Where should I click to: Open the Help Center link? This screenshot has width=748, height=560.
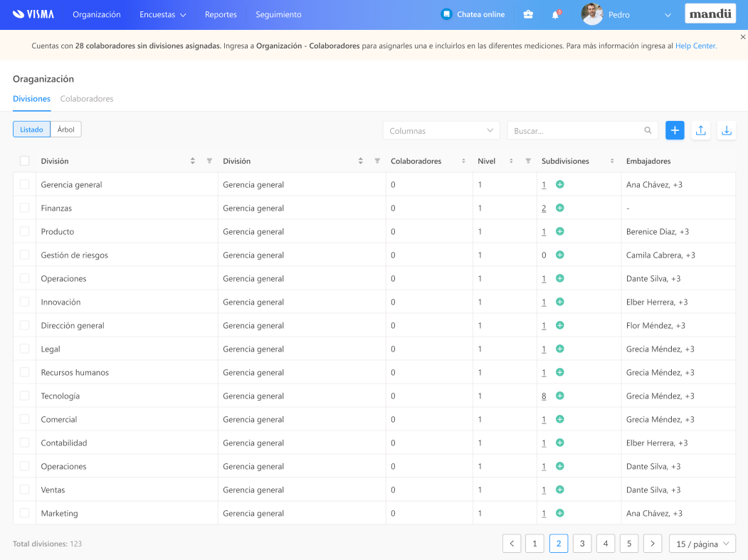(x=695, y=46)
